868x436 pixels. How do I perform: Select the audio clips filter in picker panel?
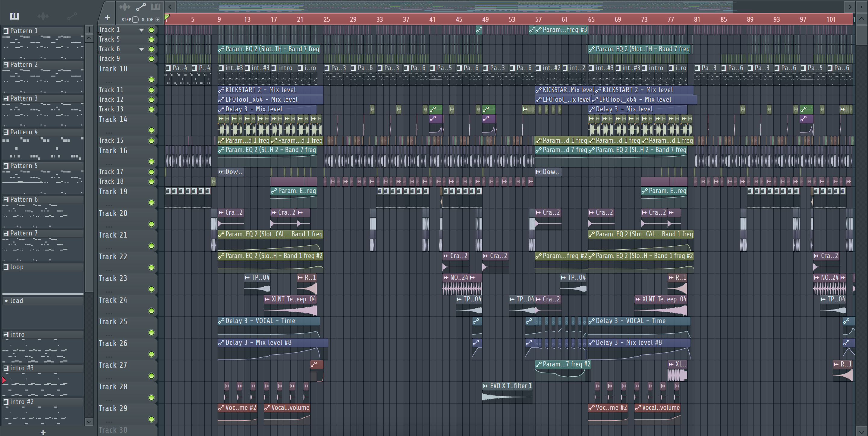pos(43,16)
